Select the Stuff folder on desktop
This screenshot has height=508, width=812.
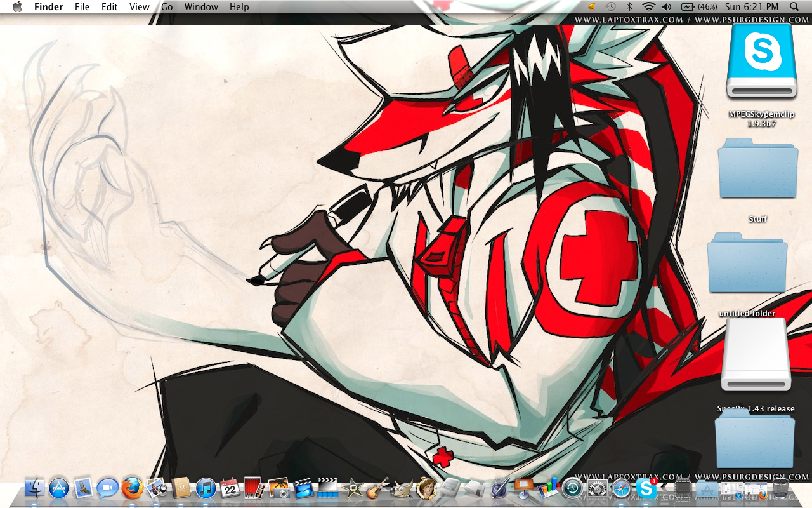[757, 170]
